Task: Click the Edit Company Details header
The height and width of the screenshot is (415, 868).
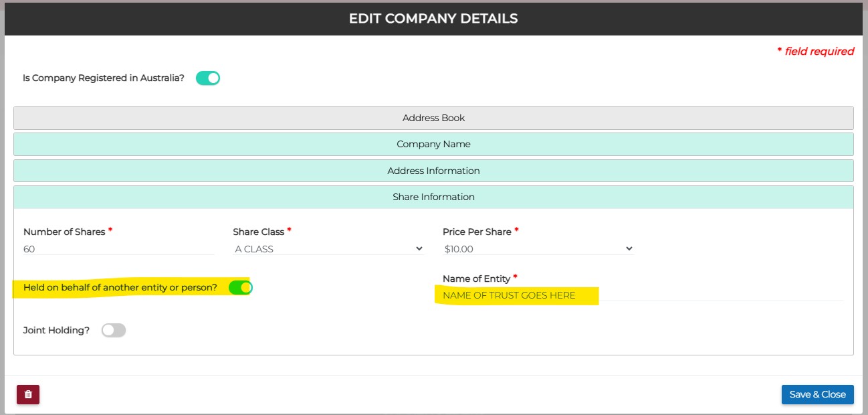Action: tap(433, 19)
